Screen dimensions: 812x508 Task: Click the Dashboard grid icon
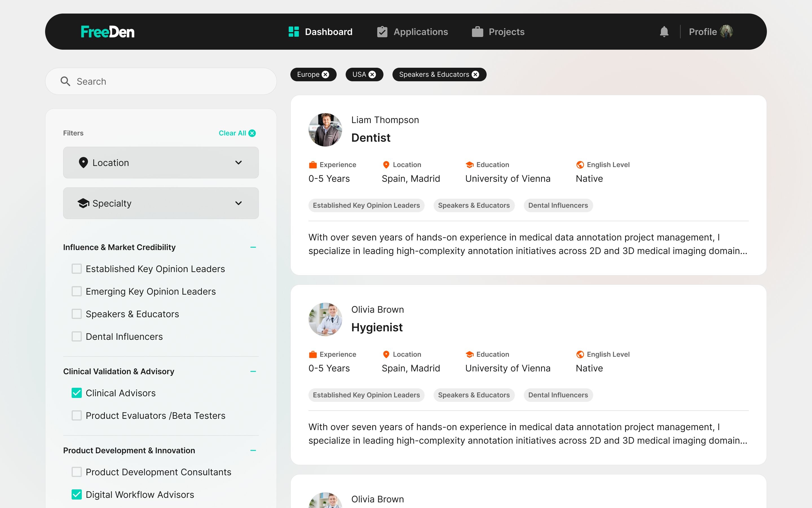294,32
